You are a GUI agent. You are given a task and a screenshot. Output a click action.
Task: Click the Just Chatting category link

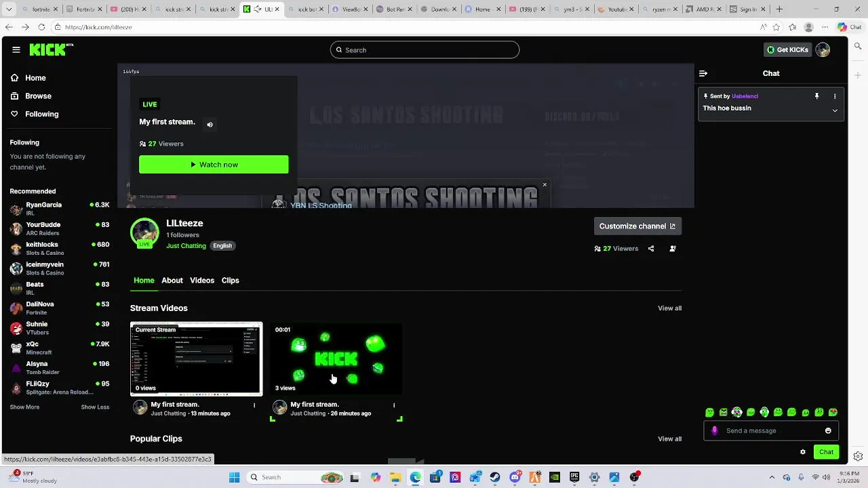(186, 246)
